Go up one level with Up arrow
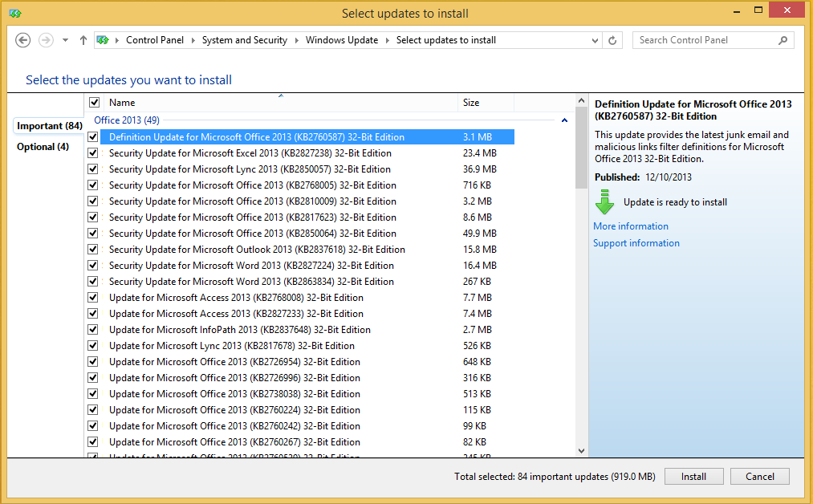The image size is (813, 504). pyautogui.click(x=83, y=40)
